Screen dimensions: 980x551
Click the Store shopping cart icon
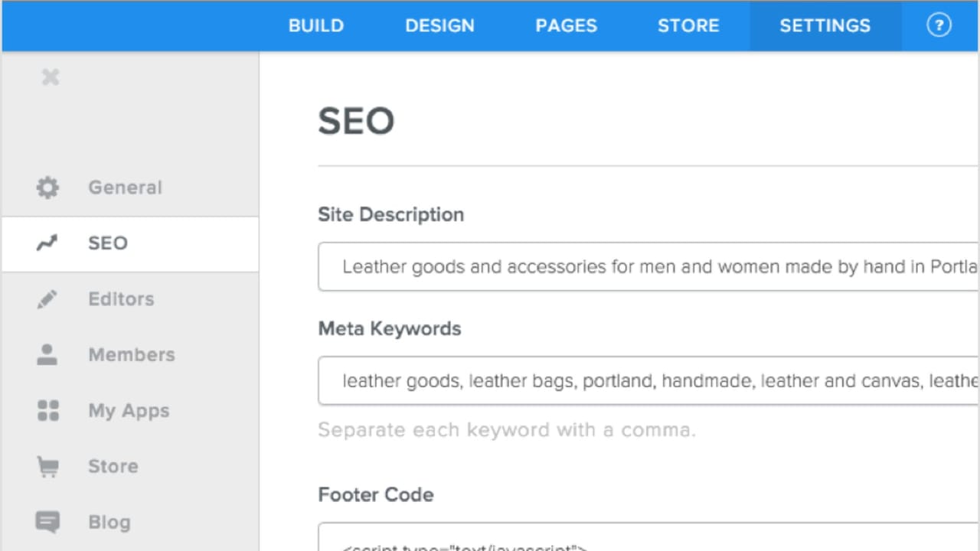(x=47, y=466)
